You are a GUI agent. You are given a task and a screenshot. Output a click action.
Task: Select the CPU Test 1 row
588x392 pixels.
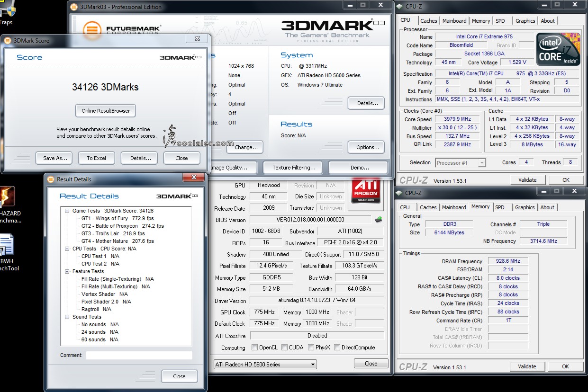(100, 256)
